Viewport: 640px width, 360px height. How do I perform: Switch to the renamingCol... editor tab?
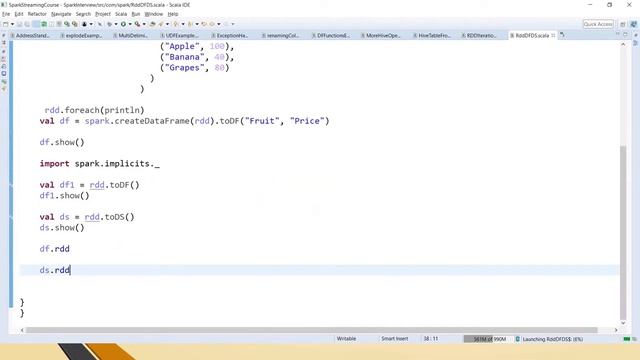280,36
